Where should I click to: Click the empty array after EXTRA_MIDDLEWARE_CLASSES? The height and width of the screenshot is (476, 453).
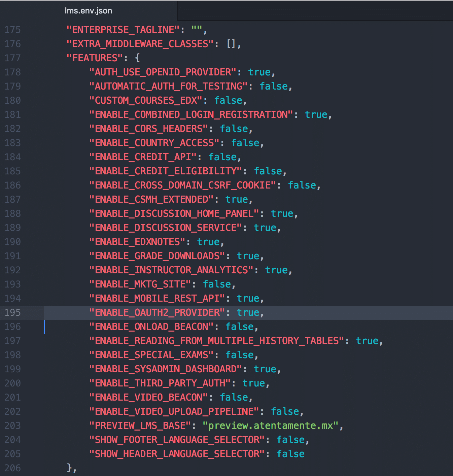pyautogui.click(x=231, y=44)
